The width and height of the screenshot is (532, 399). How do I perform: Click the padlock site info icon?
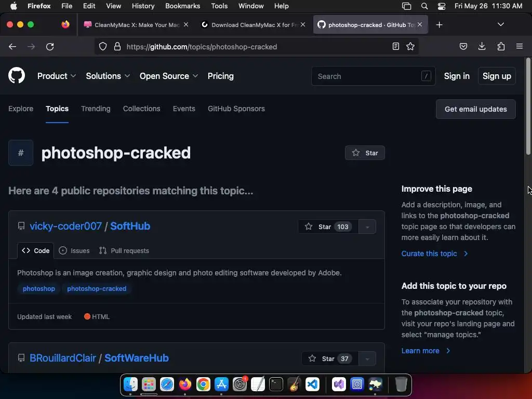tap(117, 46)
